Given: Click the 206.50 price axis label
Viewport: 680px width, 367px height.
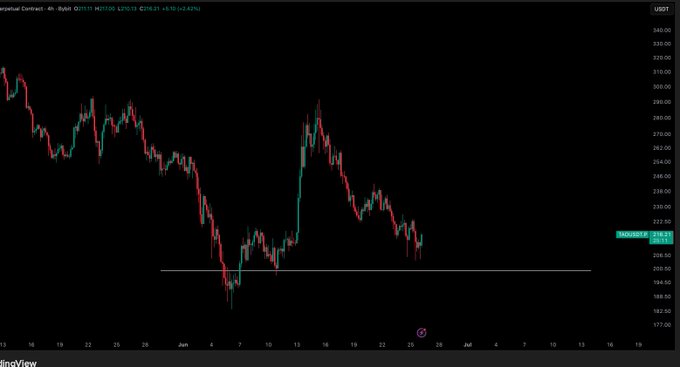Looking at the screenshot, I should (661, 256).
